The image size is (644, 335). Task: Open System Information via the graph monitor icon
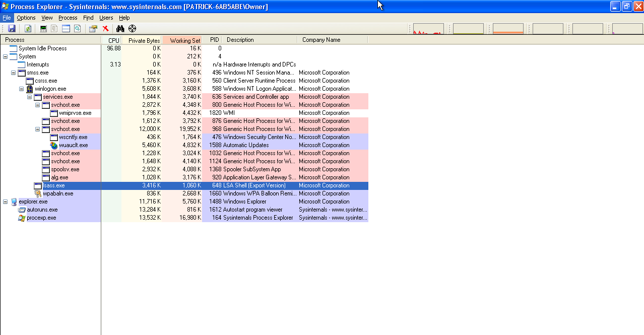[x=43, y=29]
